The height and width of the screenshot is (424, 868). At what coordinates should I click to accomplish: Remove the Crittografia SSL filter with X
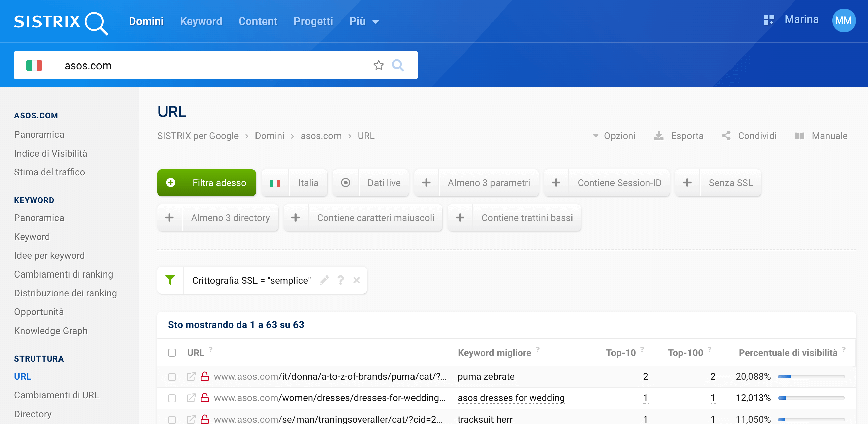click(356, 280)
